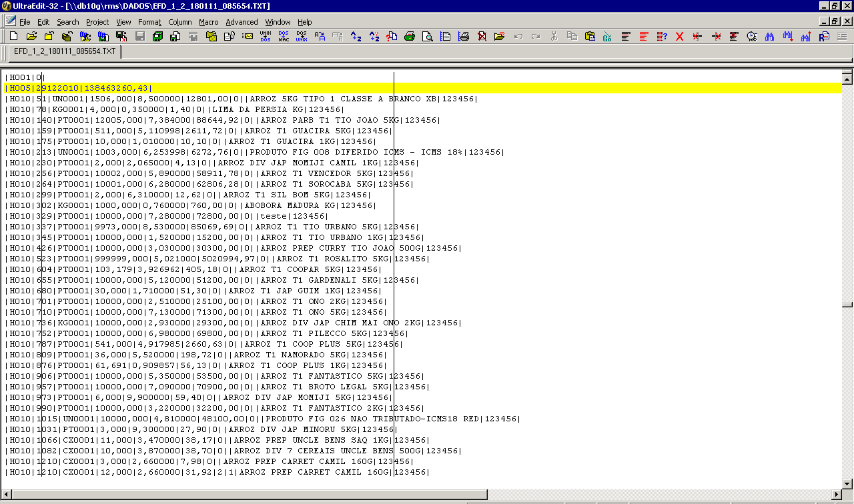Click the line with ARROZ DIV JAP MINORU 5KG
This screenshot has width=854, height=504.
pos(201,429)
